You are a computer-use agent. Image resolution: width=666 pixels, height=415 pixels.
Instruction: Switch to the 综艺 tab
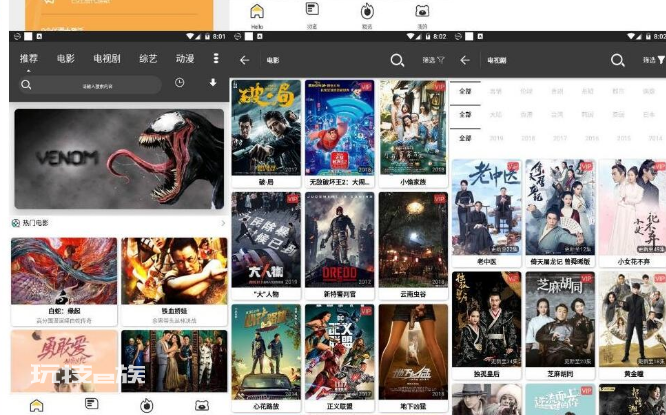pyautogui.click(x=148, y=58)
